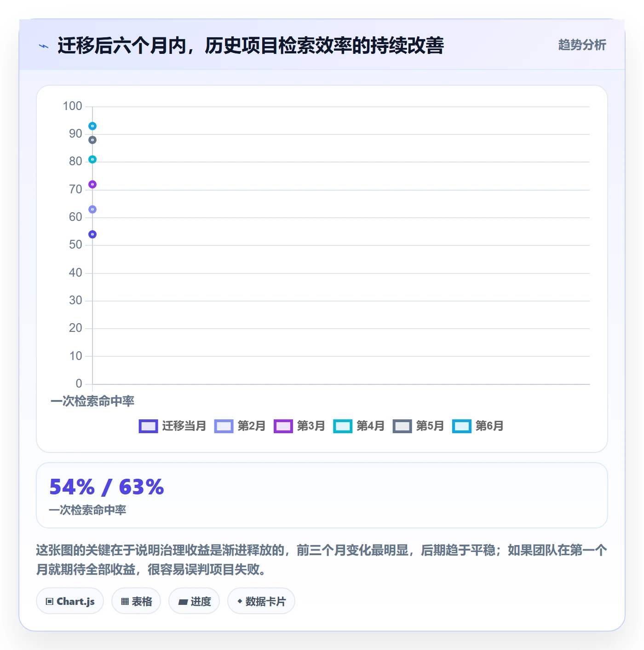Click the x-axis label 一次检索命中率
The width and height of the screenshot is (644, 650).
pos(92,401)
